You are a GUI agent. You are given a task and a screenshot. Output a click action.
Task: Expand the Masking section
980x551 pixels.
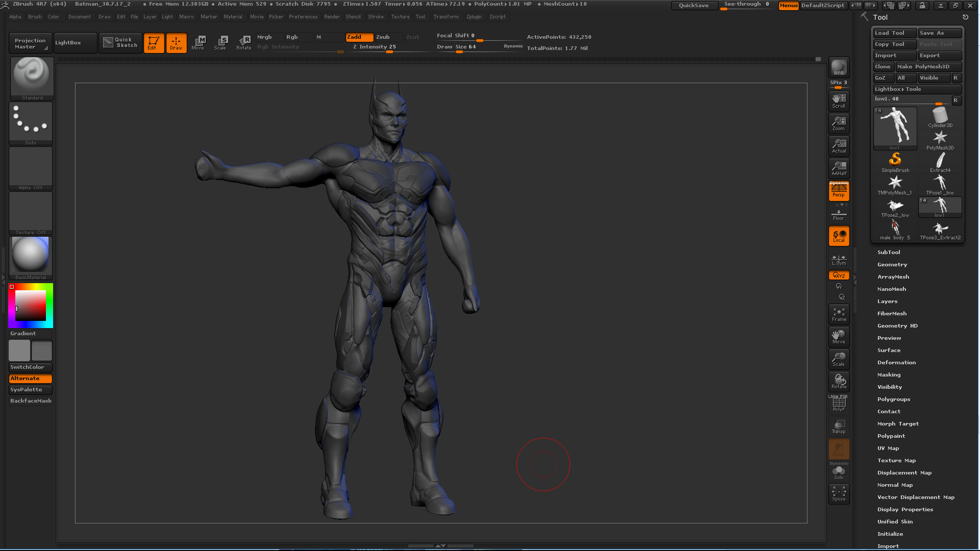tap(889, 374)
